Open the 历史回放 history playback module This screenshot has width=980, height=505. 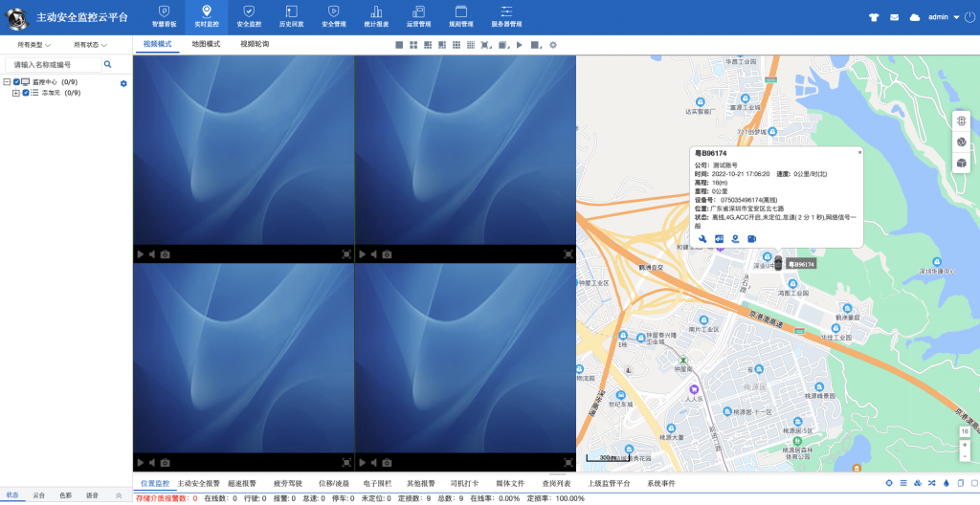coord(291,17)
